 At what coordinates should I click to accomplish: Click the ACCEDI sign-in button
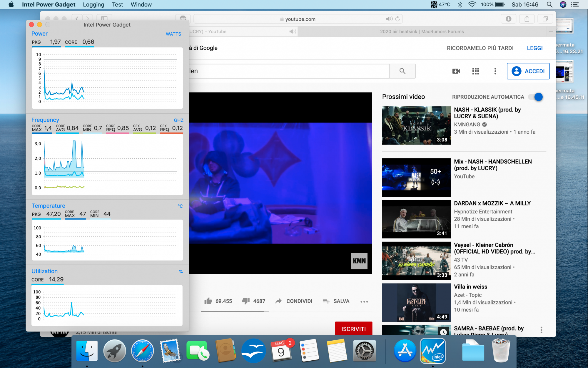(528, 71)
